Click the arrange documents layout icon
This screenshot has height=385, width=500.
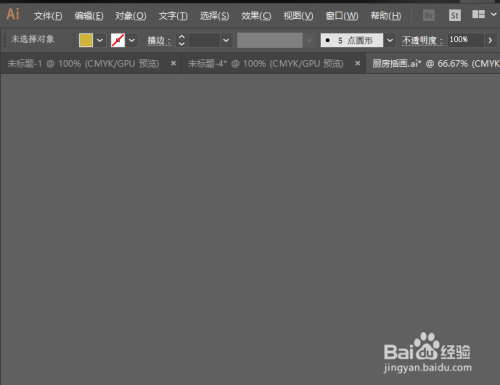(478, 14)
